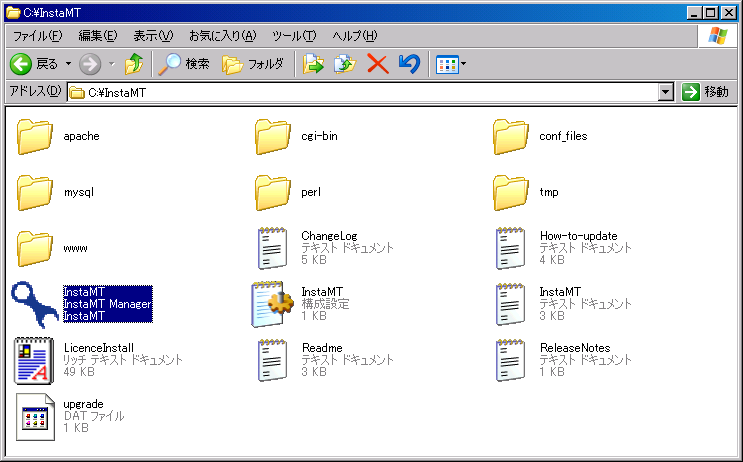This screenshot has width=743, height=462.
Task: Click the 'LicenceInstall' file name text
Action: tap(99, 348)
